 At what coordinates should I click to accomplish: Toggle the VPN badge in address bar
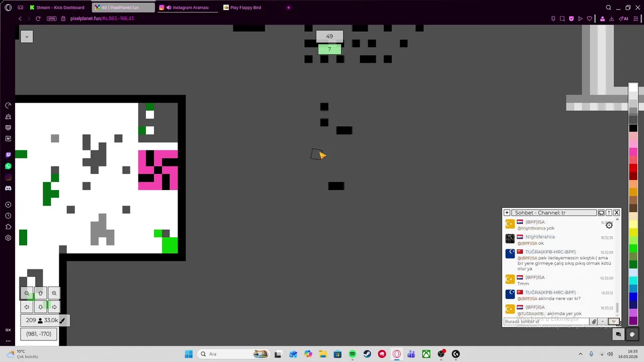[x=51, y=19]
